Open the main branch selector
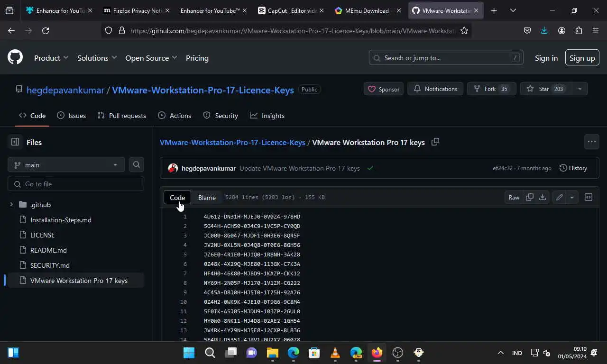The height and width of the screenshot is (364, 607). [x=66, y=164]
